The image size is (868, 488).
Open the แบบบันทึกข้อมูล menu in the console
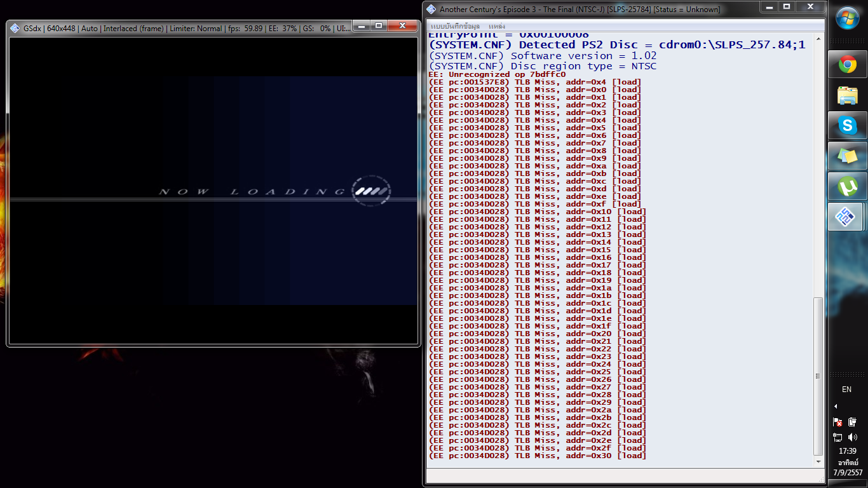pyautogui.click(x=455, y=26)
